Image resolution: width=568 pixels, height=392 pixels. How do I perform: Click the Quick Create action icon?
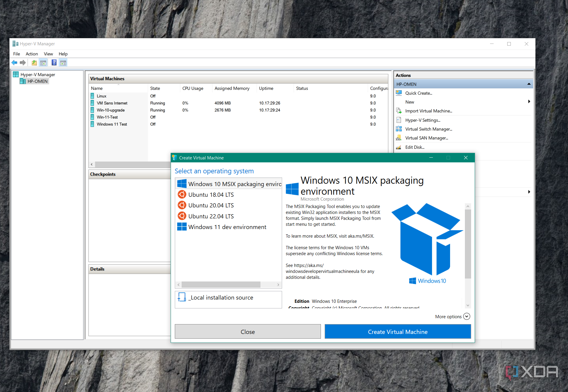click(x=399, y=93)
